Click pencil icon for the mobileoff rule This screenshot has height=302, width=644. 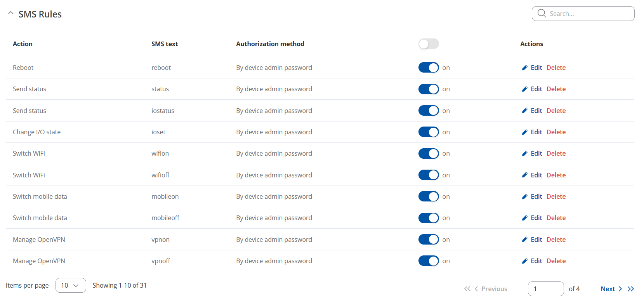point(524,218)
